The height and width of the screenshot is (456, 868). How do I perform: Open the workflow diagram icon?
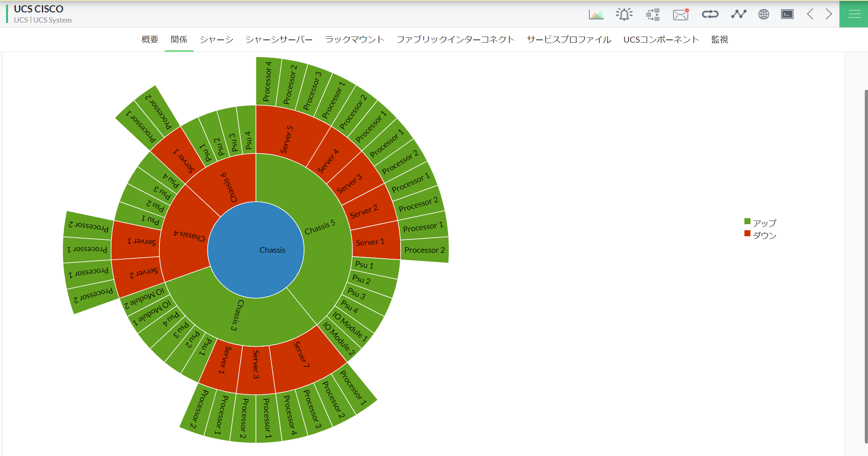653,15
